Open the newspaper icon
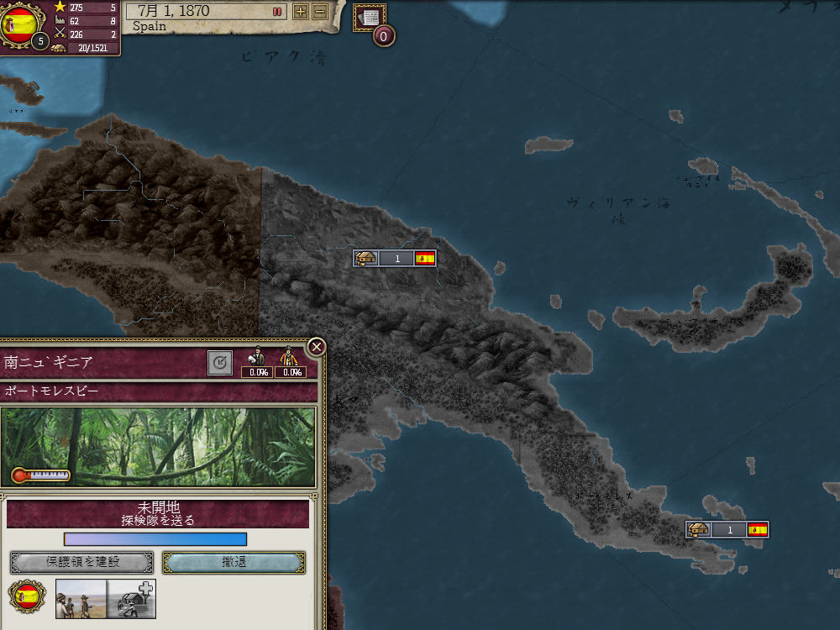The image size is (840, 630). tap(369, 17)
